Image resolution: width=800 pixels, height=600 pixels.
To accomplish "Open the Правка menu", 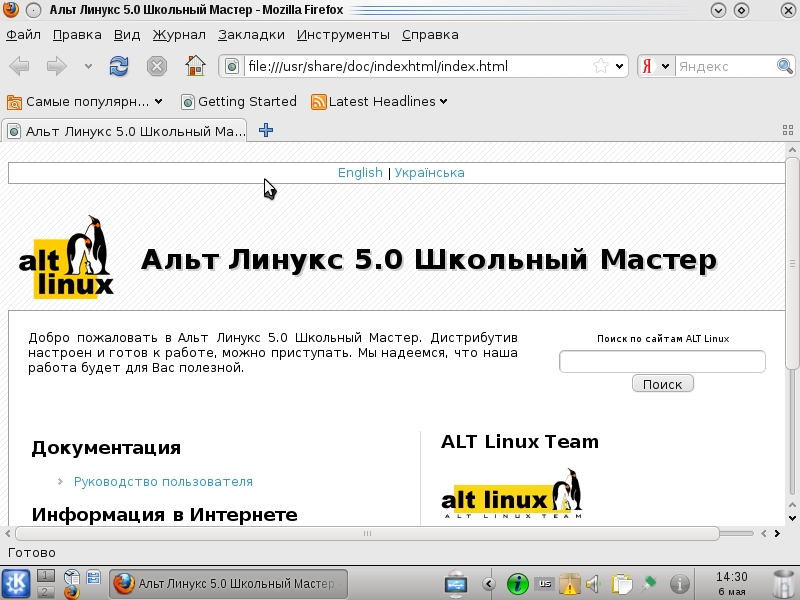I will [x=77, y=35].
